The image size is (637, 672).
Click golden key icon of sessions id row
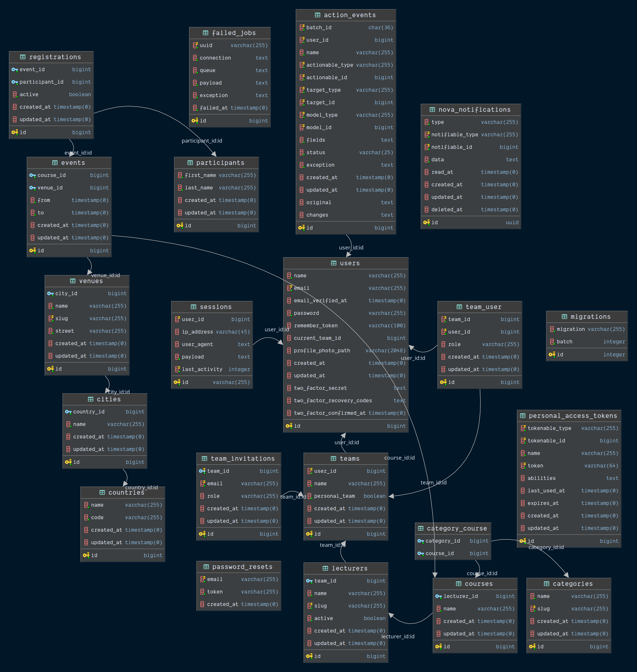(x=177, y=382)
